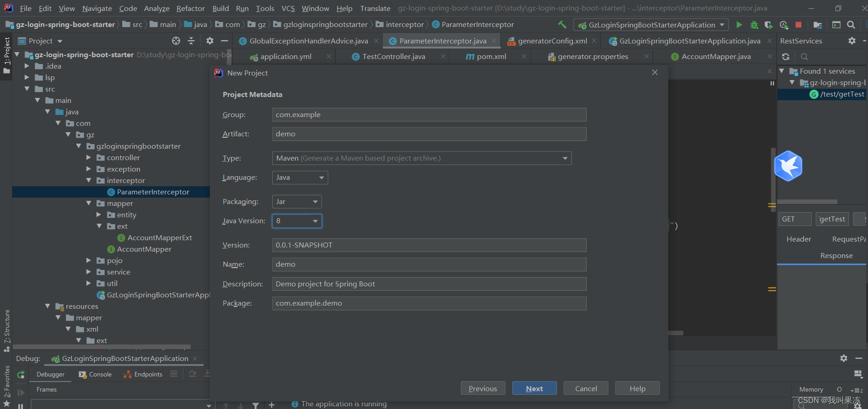Image resolution: width=868 pixels, height=409 pixels.
Task: Expand the controller package
Action: click(89, 157)
